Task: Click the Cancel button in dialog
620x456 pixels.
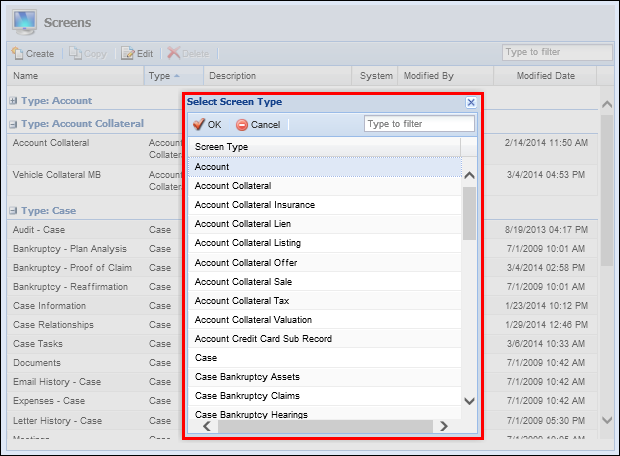Action: [258, 125]
